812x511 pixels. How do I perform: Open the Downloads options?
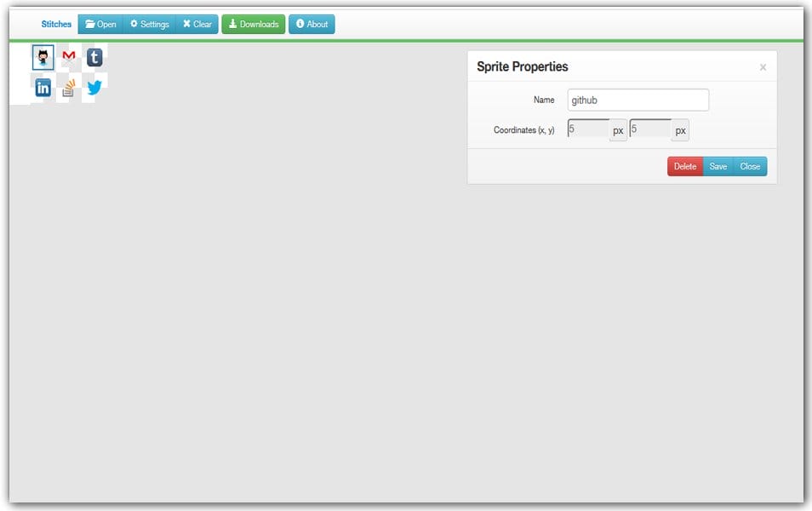coord(253,24)
